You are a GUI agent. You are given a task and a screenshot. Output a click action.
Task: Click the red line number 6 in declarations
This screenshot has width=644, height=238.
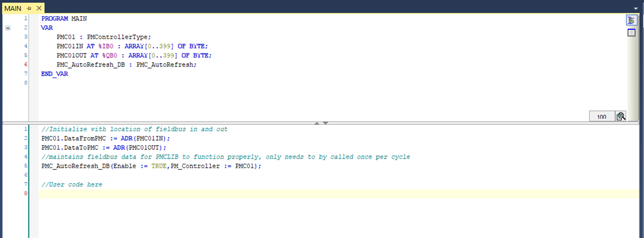(26, 65)
